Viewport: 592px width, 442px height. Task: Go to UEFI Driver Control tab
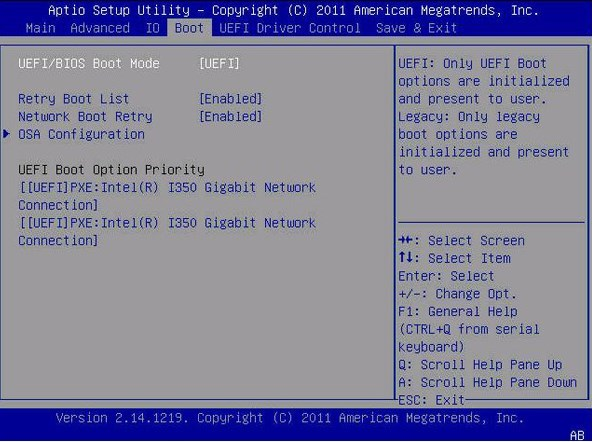(290, 28)
